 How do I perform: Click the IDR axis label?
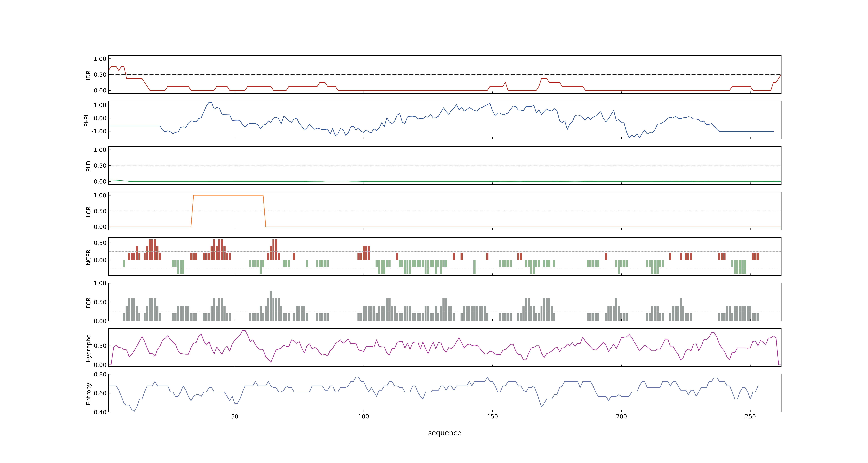pyautogui.click(x=88, y=75)
